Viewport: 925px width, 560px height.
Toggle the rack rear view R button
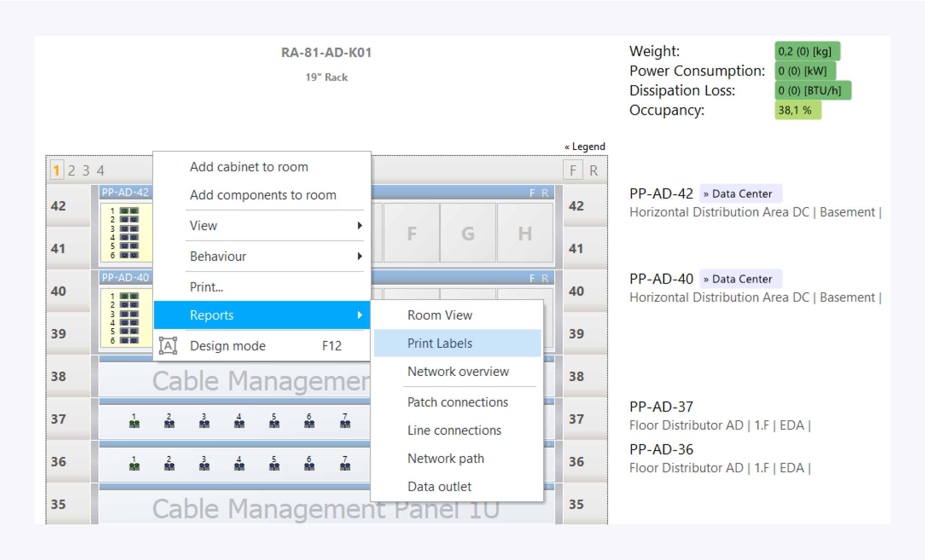(x=593, y=170)
